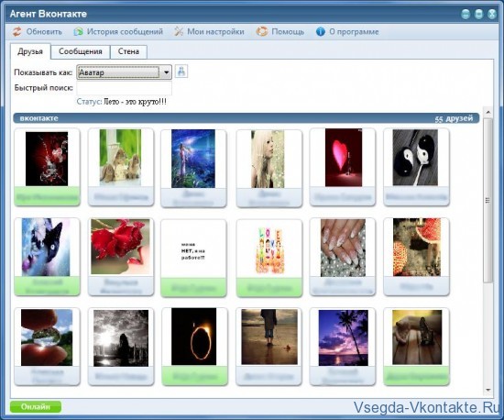Viewport: 504px width, 420px height.
Task: Select the red heart avatar thumbnail
Action: point(344,158)
